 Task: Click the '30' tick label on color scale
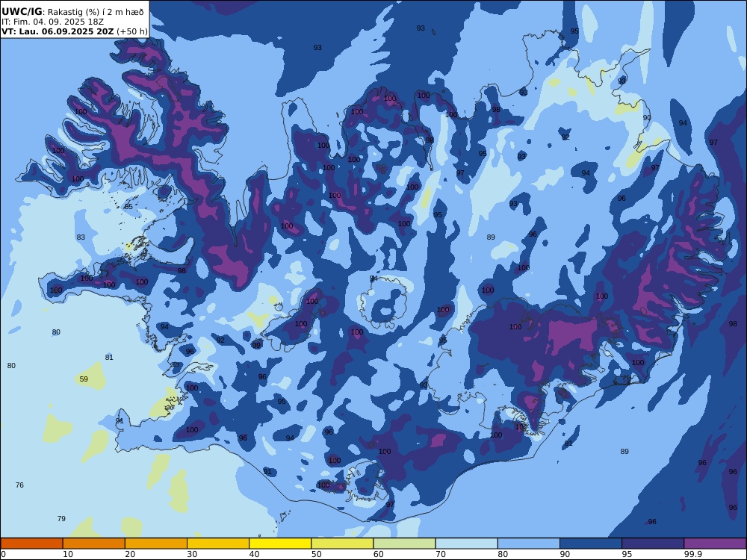click(192, 554)
